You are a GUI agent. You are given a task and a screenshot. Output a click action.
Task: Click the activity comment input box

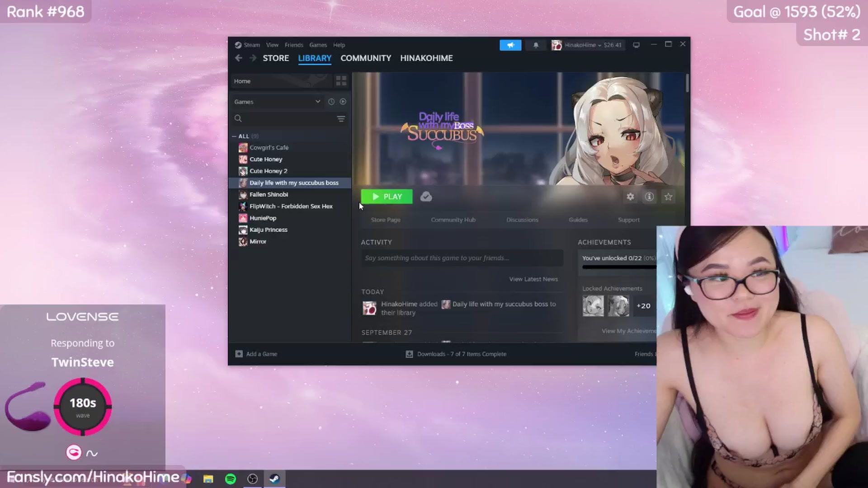point(462,258)
